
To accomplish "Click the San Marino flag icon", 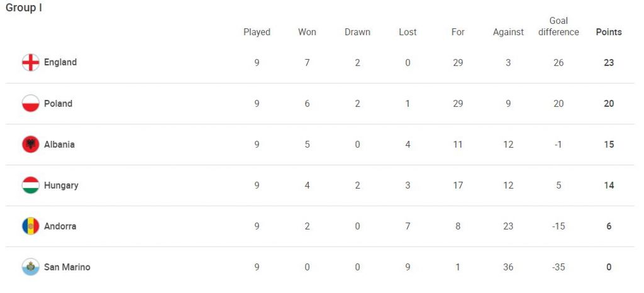I will pyautogui.click(x=30, y=267).
